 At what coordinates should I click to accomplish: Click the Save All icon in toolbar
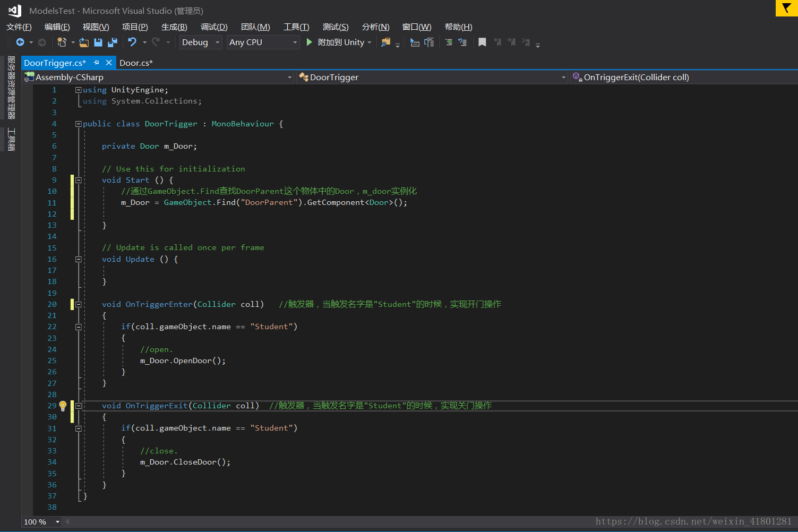click(x=112, y=42)
